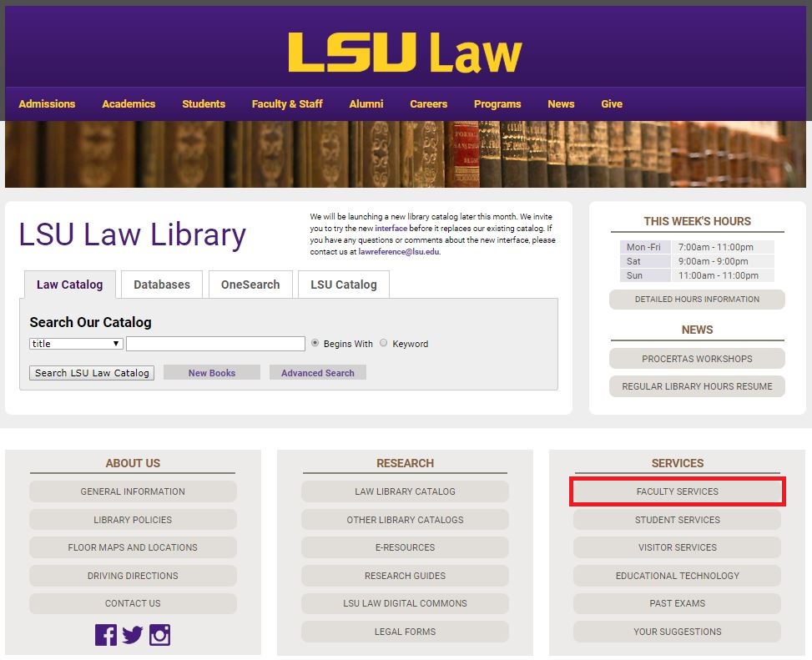Click the LSU Law logo header
Screen dimensions: 812x660
click(x=405, y=53)
